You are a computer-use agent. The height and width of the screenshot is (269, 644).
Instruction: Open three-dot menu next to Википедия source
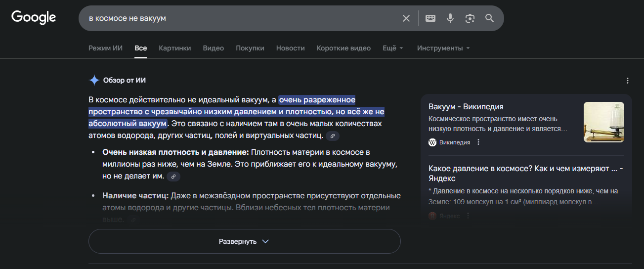pos(478,142)
